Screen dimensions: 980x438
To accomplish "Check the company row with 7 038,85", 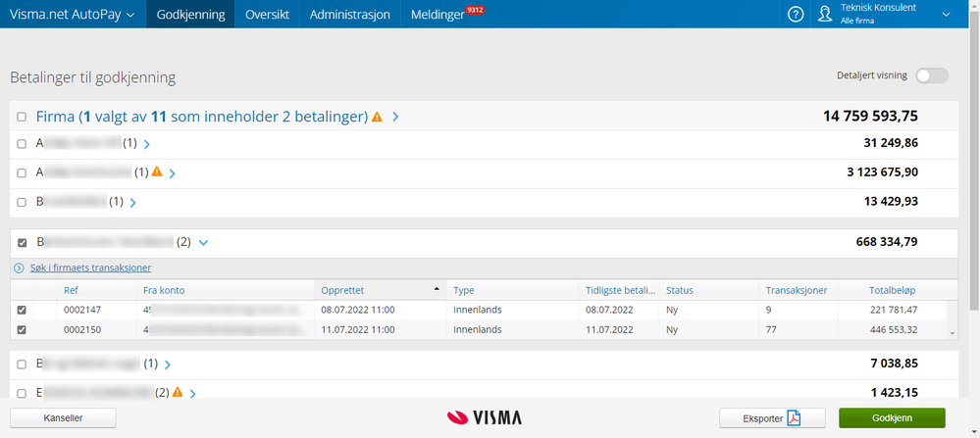I will pos(22,364).
